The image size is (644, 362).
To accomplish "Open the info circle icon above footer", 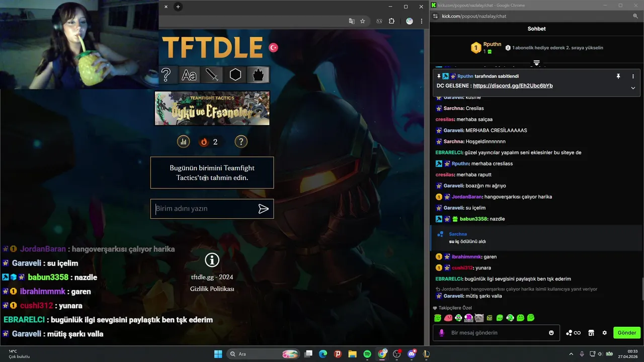I will (212, 260).
